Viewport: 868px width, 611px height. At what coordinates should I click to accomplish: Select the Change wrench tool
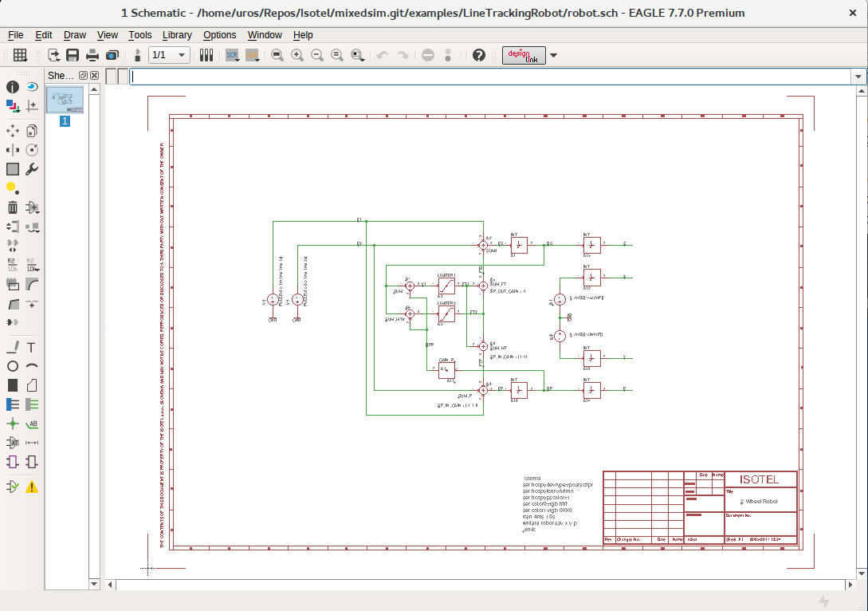click(x=32, y=169)
